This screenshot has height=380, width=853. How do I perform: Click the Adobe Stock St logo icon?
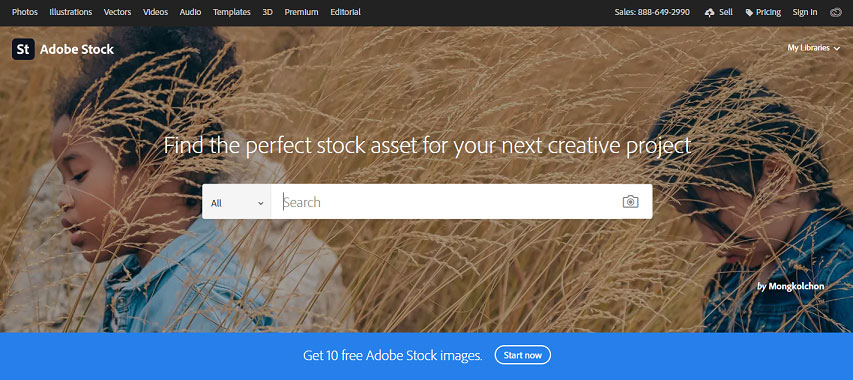tap(23, 49)
